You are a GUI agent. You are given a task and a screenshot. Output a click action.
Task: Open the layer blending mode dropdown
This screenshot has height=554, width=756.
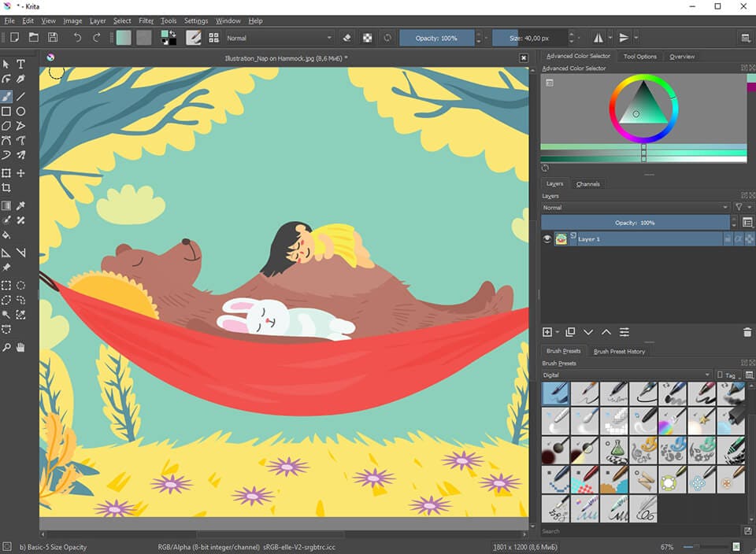pyautogui.click(x=636, y=208)
